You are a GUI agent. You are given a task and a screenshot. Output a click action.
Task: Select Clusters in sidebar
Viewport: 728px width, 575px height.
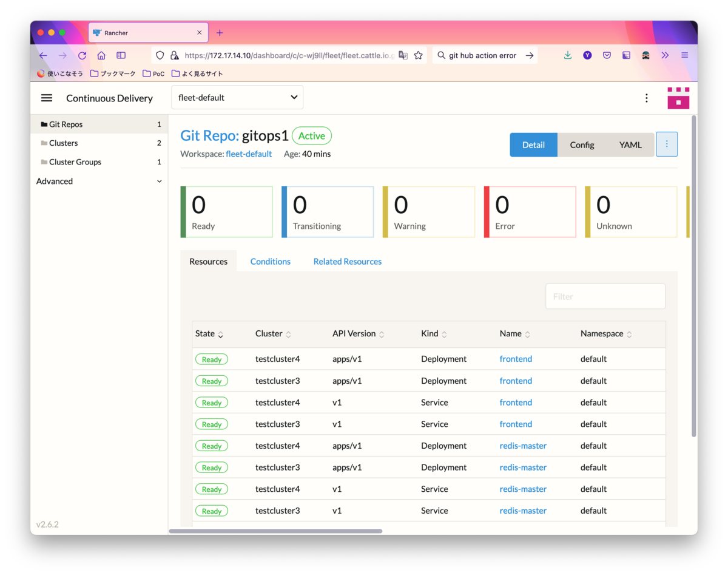(99, 143)
